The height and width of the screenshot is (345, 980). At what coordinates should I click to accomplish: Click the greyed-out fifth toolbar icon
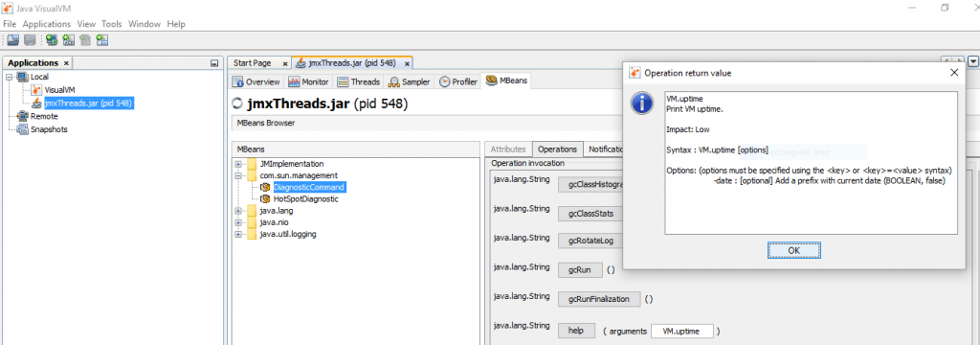[85, 40]
